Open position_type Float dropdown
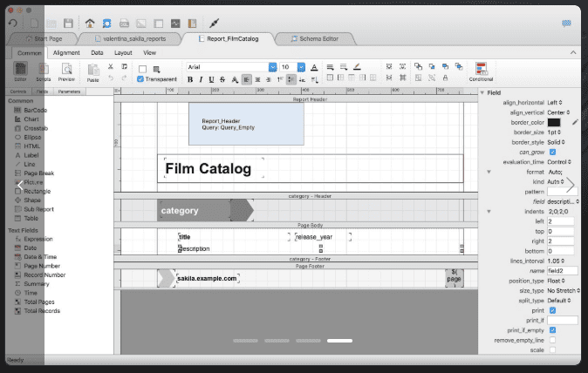This screenshot has height=373, width=588. pos(556,281)
